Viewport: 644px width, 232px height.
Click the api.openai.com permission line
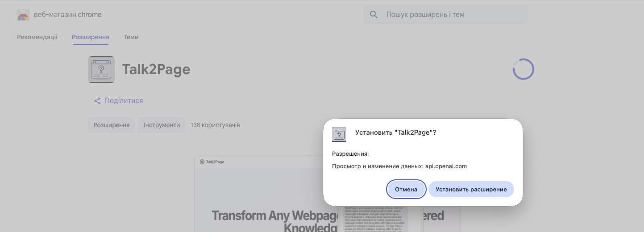click(399, 166)
